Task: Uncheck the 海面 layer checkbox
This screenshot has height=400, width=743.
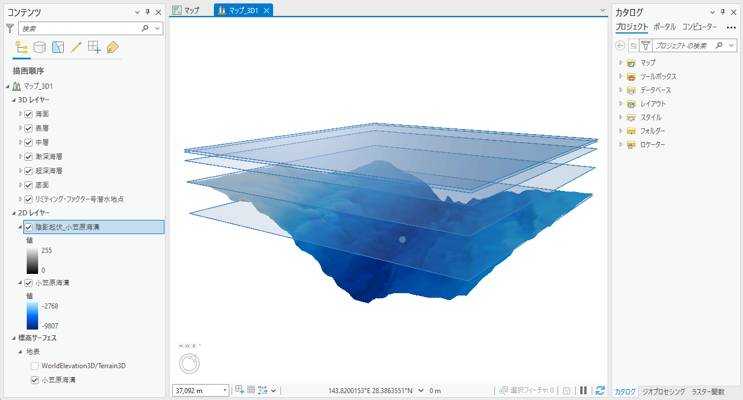Action: [28, 114]
